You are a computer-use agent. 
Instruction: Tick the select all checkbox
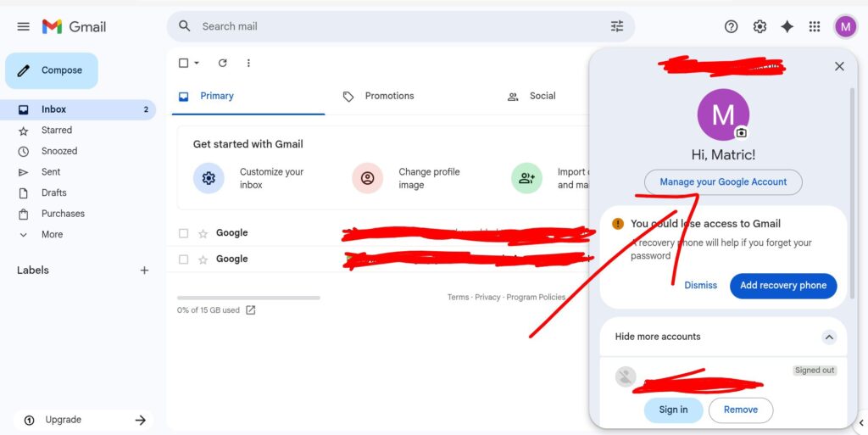coord(184,63)
